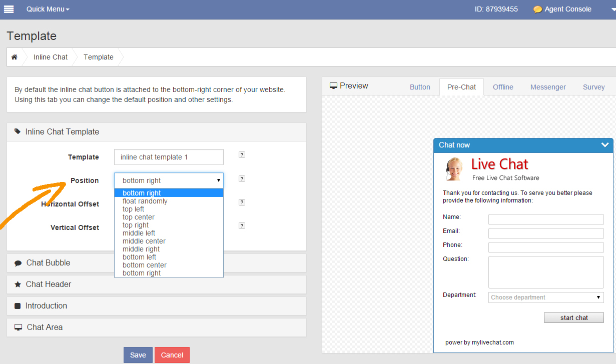
Task: Collapse the Chat now preview chevron
Action: point(604,145)
